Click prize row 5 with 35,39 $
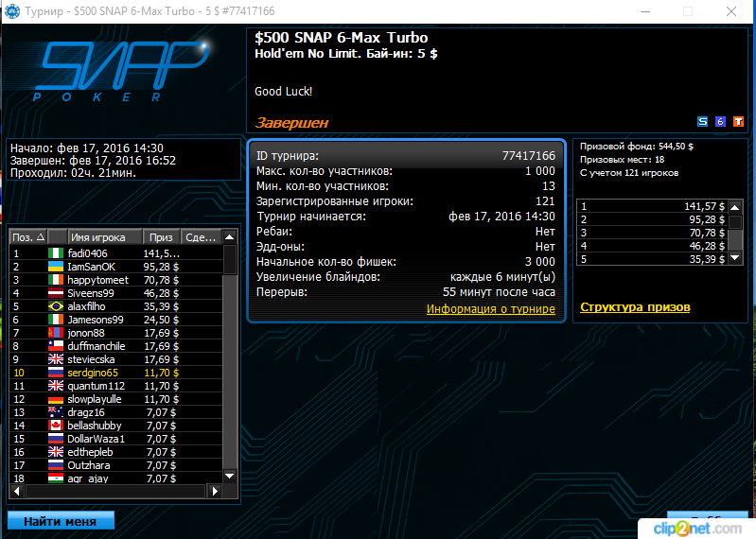This screenshot has width=756, height=539. click(x=653, y=259)
